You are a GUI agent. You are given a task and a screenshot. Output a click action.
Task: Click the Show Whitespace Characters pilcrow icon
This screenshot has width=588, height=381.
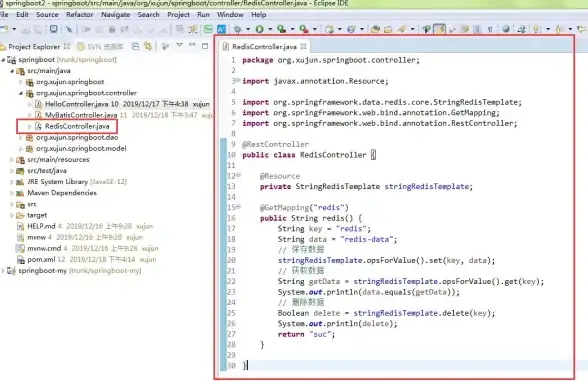490,29
